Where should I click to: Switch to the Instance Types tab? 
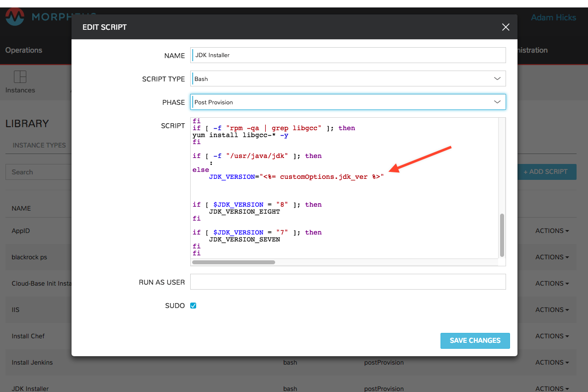39,145
